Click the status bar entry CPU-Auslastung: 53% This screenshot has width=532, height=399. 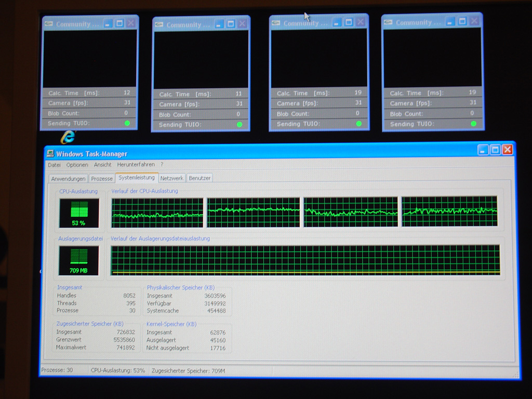[x=118, y=370]
